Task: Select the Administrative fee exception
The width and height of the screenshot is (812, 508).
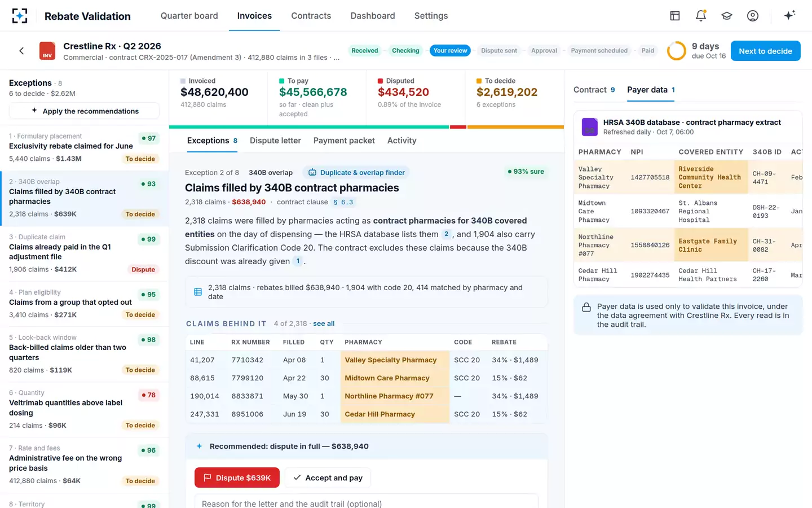Action: click(84, 465)
